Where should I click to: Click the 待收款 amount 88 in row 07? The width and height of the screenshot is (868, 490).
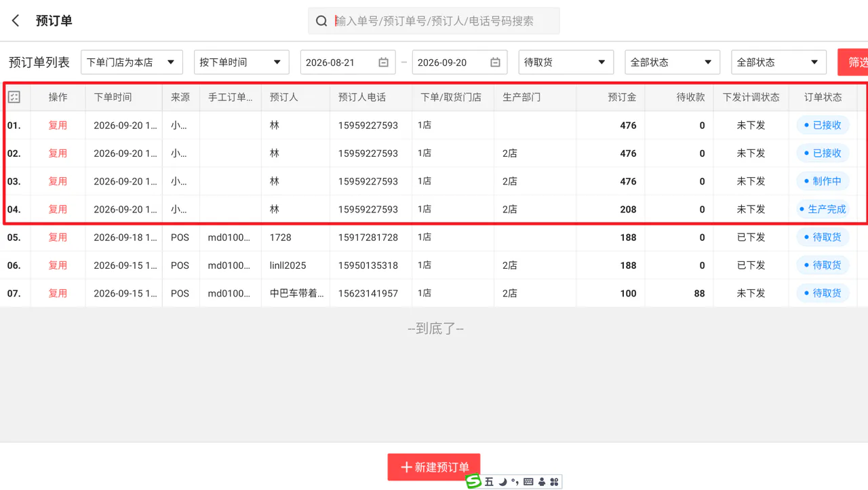coord(699,293)
